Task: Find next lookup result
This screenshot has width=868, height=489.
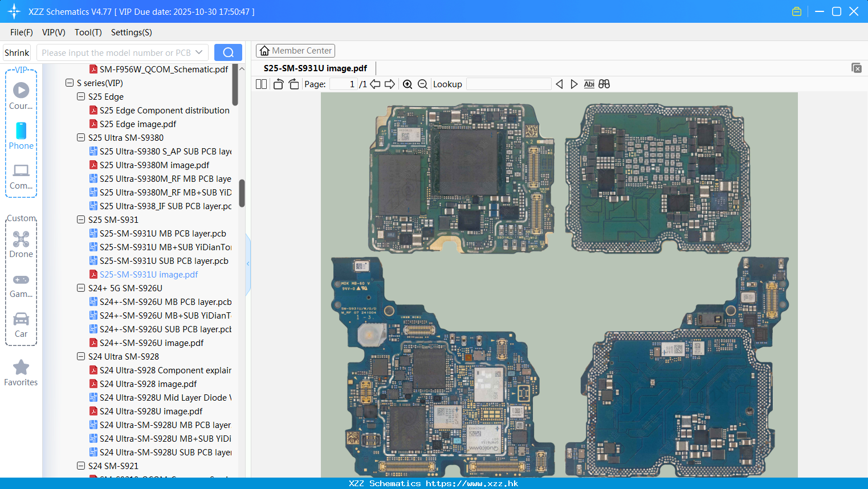Action: (x=574, y=84)
